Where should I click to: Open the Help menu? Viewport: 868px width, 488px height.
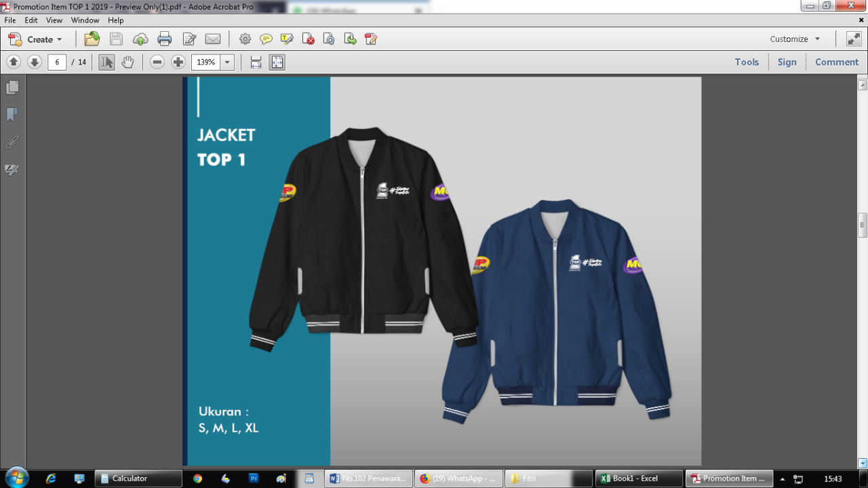pyautogui.click(x=116, y=20)
